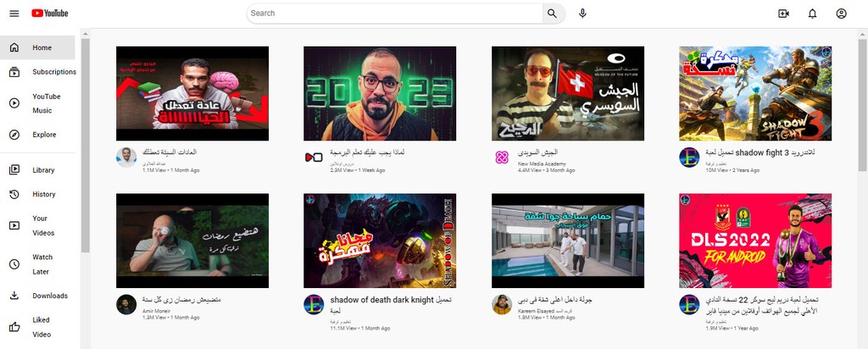Click the Downloads arrow icon

point(14,296)
